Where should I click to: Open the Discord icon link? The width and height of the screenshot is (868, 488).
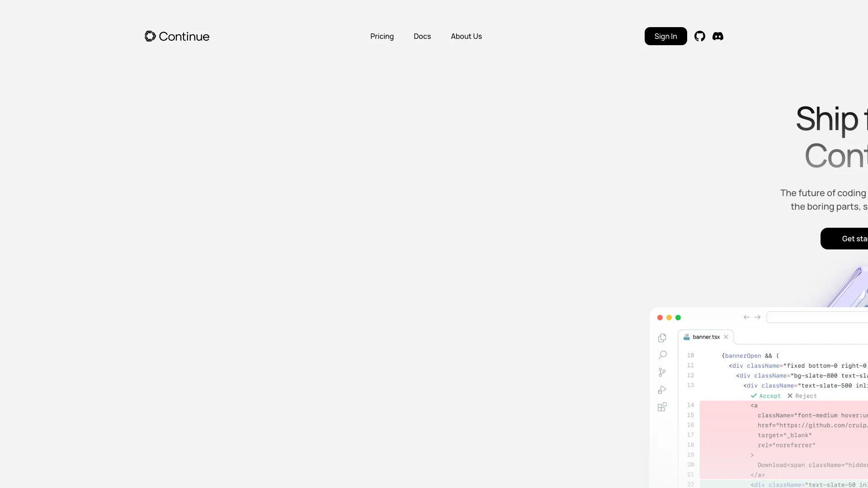pyautogui.click(x=718, y=36)
